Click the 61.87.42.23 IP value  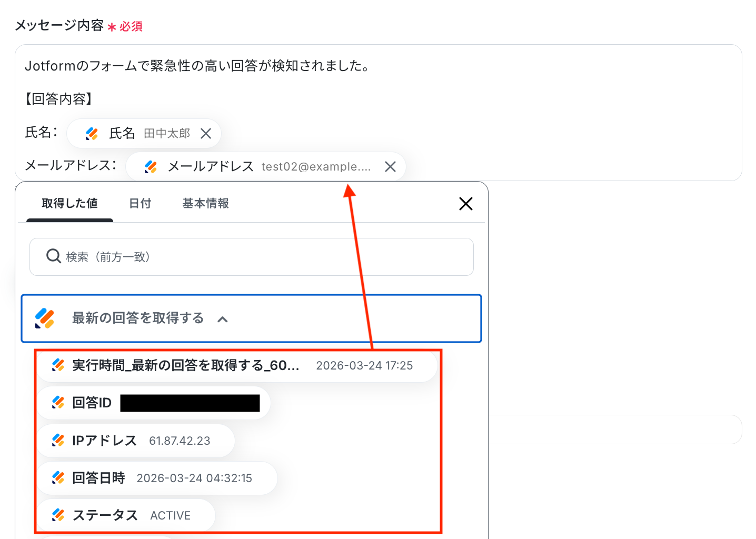[x=180, y=441]
